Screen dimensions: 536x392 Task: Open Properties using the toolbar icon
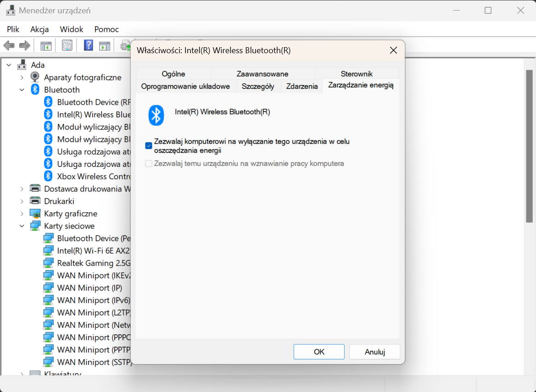point(67,45)
